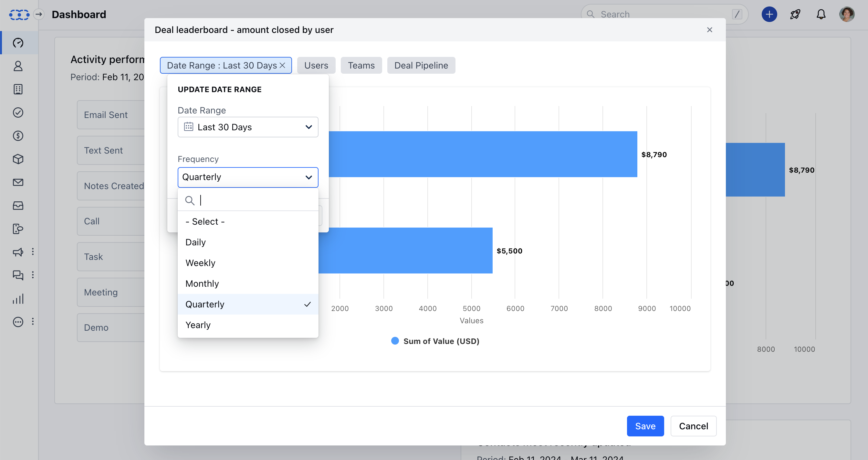The height and width of the screenshot is (460, 868).
Task: Save the leaderboard changes
Action: coord(645,426)
